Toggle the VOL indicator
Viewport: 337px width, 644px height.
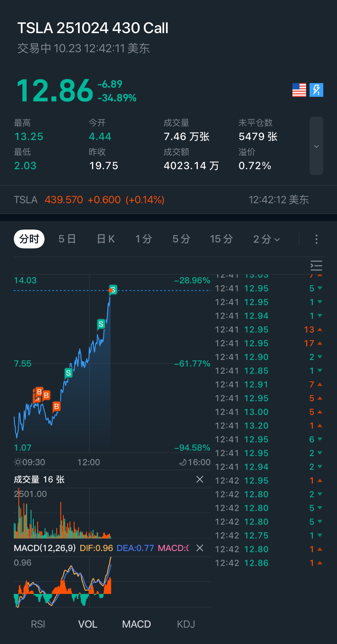[x=88, y=624]
